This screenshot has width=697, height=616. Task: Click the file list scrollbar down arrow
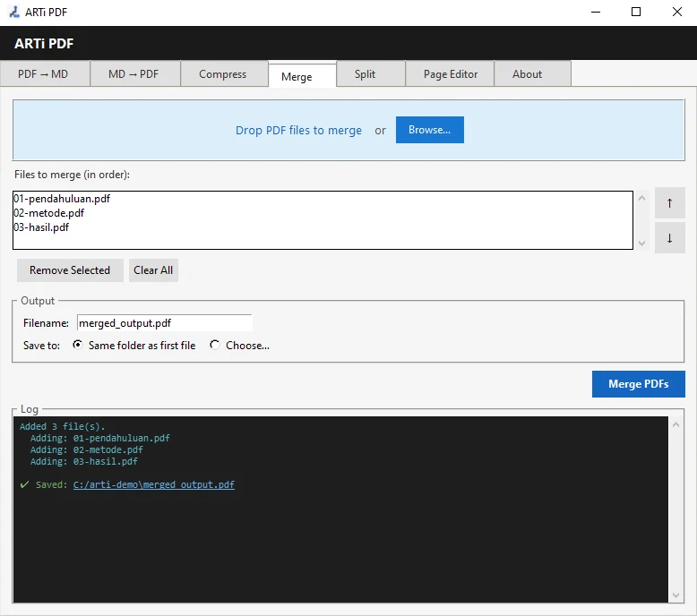[x=641, y=243]
